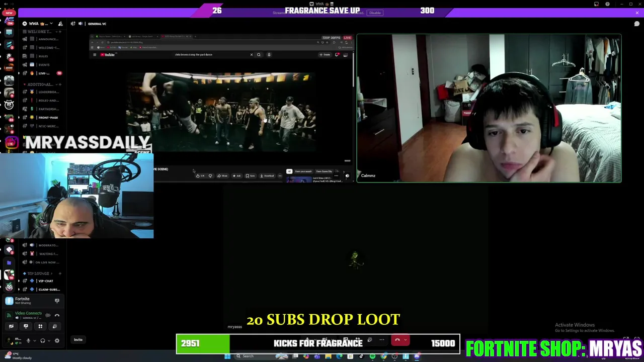This screenshot has height=362, width=644.
Task: Click Video Connected status text
Action: click(28, 313)
